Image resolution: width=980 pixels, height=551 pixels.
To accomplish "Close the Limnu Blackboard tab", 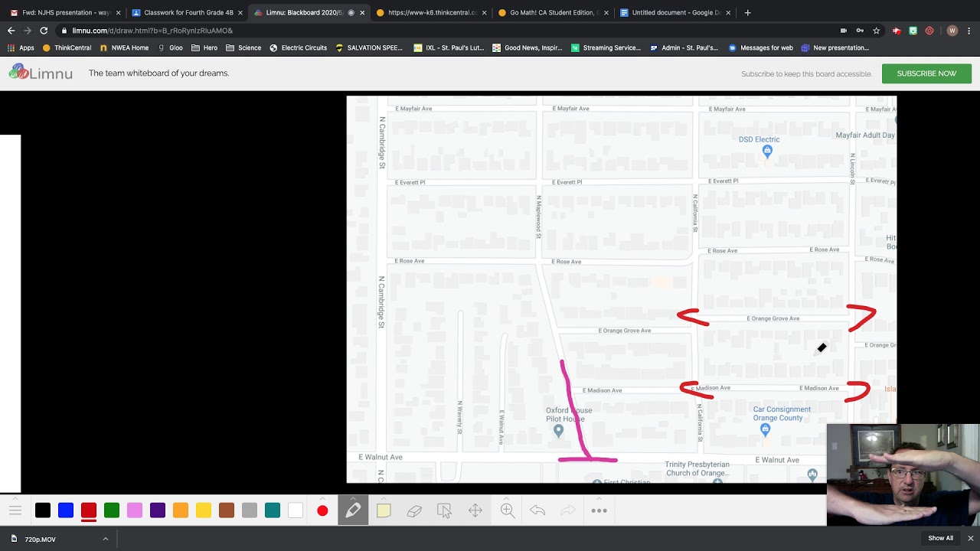I will coord(362,12).
